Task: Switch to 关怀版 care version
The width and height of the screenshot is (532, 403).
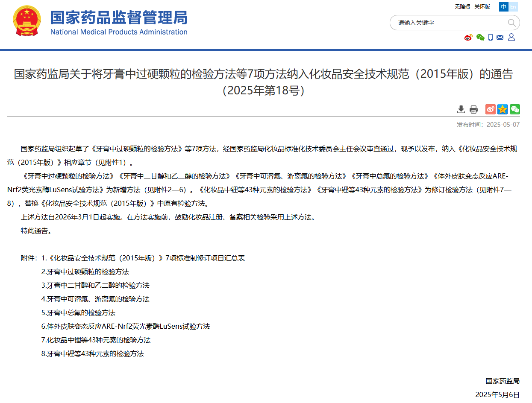Action: (x=482, y=7)
